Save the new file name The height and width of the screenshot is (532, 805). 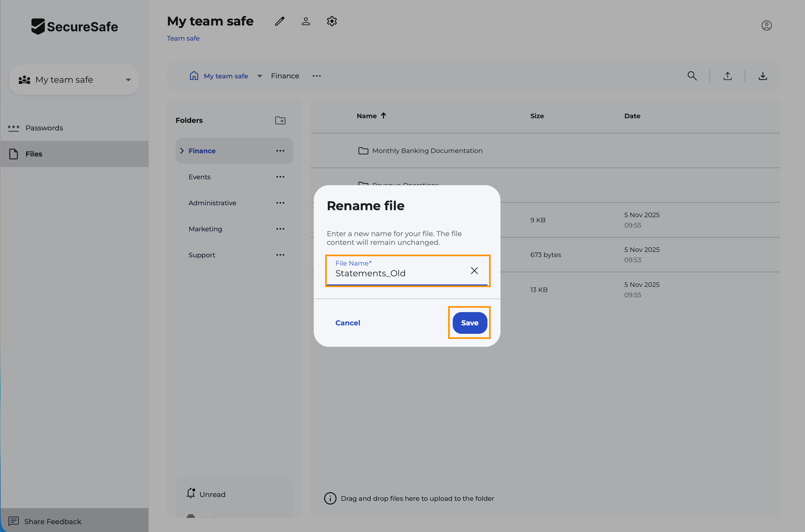(469, 323)
